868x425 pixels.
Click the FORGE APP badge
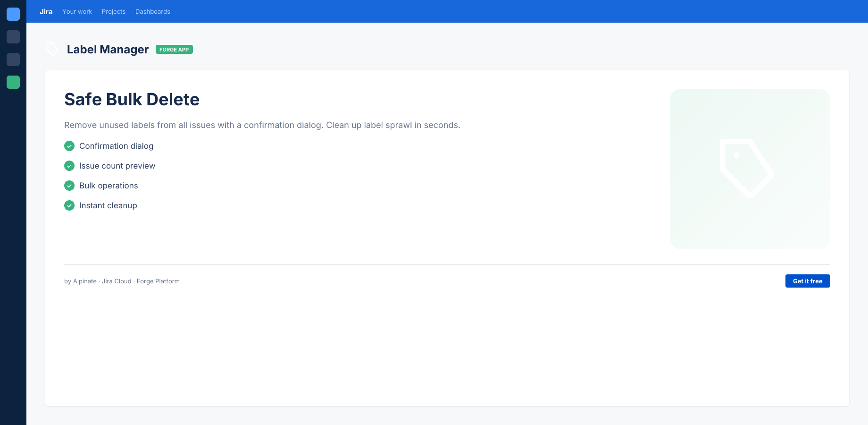click(x=174, y=50)
